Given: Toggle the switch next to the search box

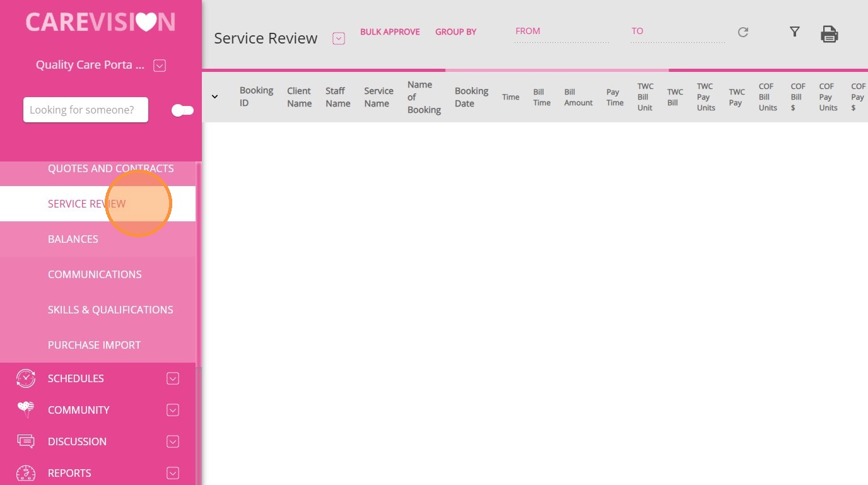Looking at the screenshot, I should [x=182, y=110].
